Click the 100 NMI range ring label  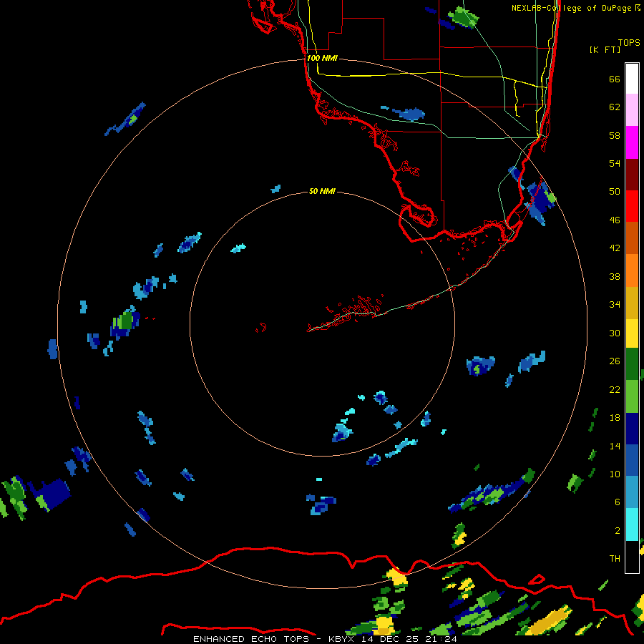[322, 58]
